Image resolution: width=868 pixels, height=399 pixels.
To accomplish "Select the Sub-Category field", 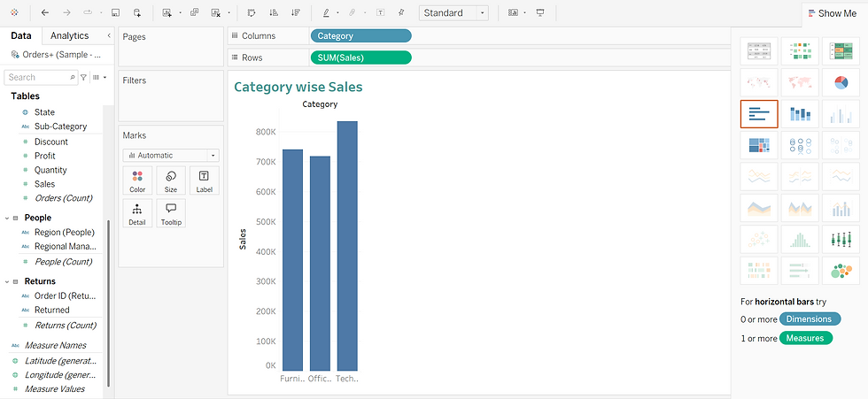I will point(60,127).
